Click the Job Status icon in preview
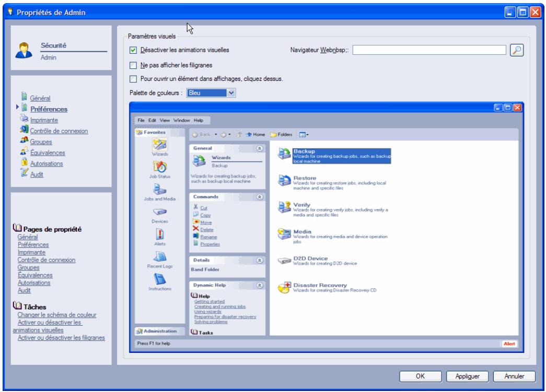 (x=160, y=167)
